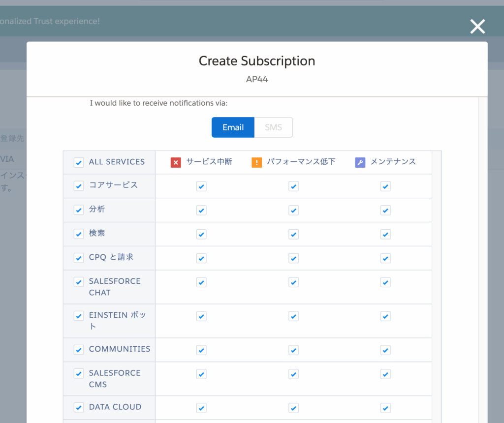Toggle the DATA CLOUD row checkbox

[79, 407]
